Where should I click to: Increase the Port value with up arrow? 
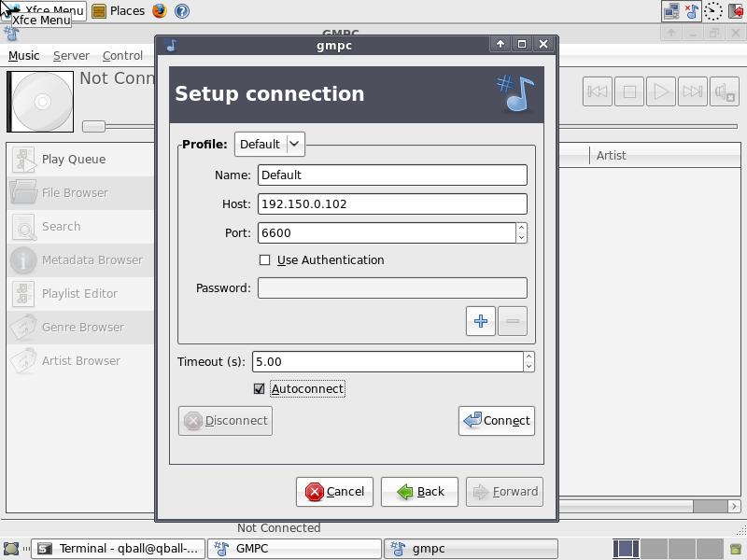coord(522,228)
